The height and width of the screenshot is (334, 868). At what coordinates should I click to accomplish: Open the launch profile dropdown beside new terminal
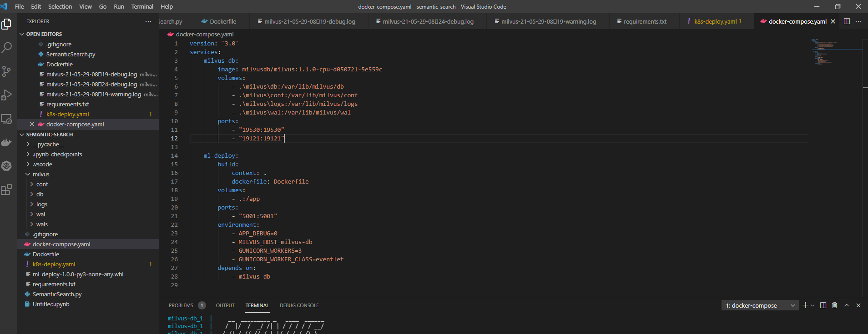812,305
